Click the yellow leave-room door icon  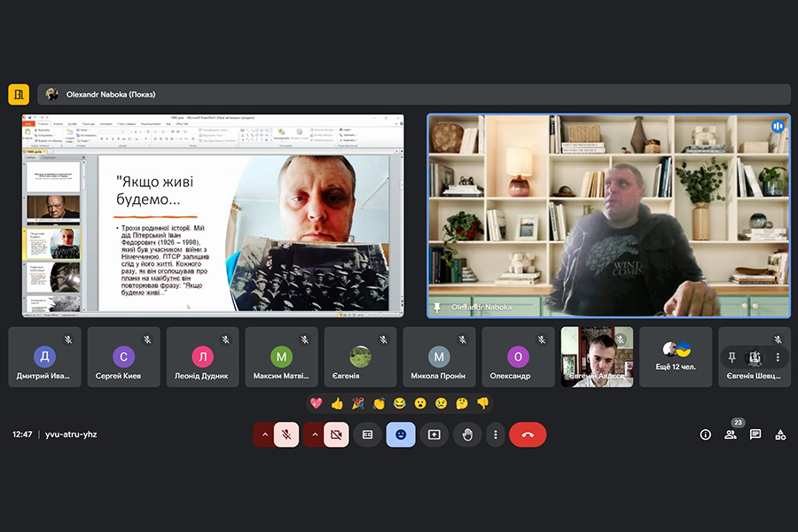(x=19, y=95)
